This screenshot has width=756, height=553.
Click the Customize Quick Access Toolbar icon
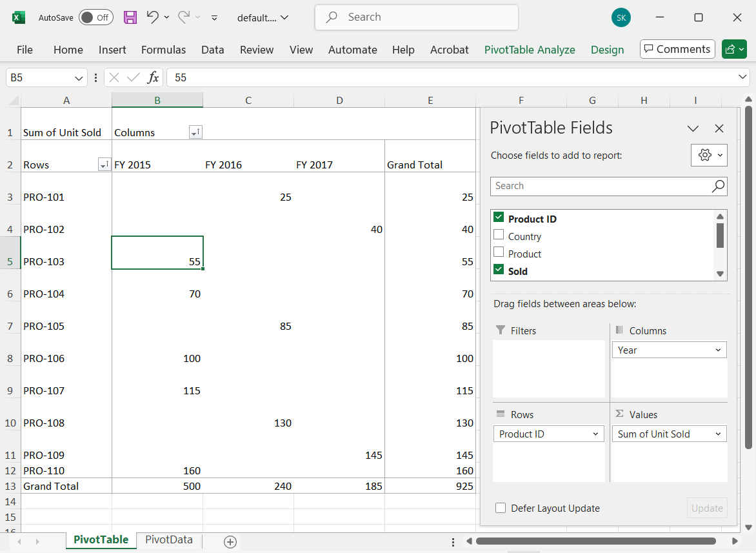tap(215, 17)
